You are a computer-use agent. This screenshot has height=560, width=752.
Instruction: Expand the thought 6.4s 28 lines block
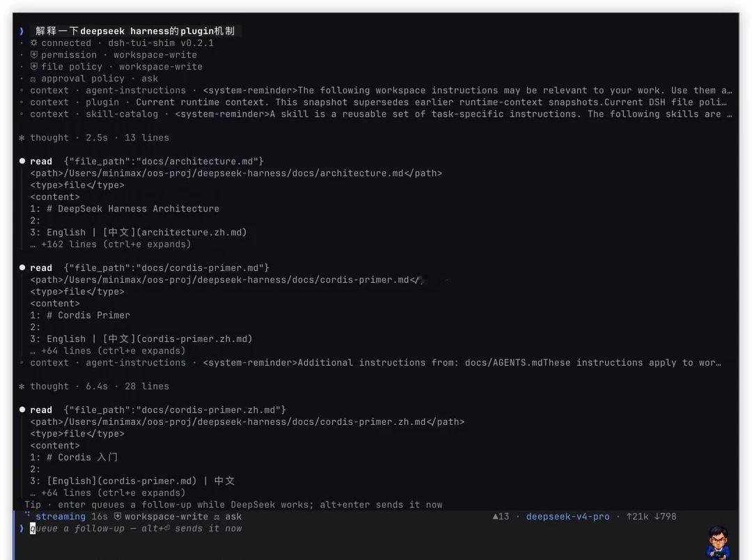pyautogui.click(x=95, y=387)
